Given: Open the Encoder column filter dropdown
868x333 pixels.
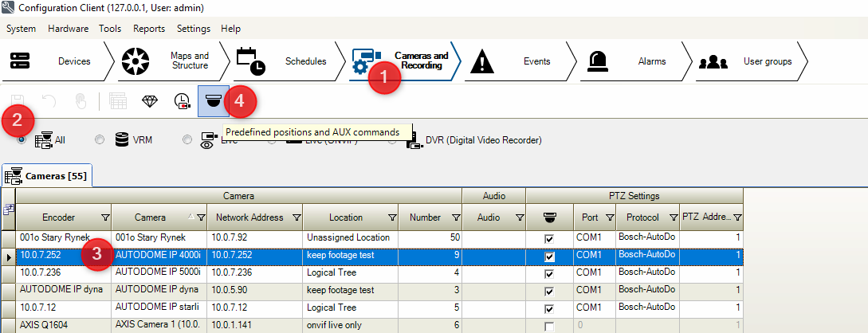Looking at the screenshot, I should (x=104, y=217).
